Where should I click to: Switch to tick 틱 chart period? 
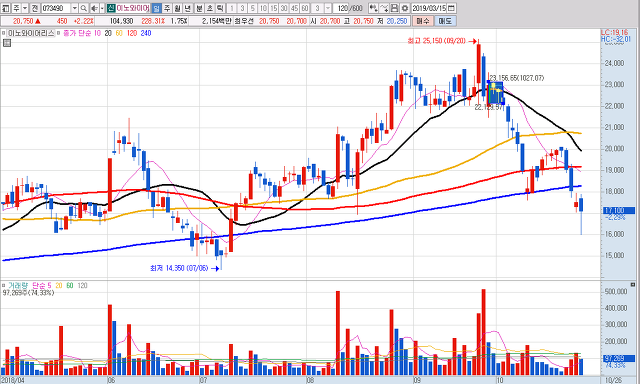(220, 8)
